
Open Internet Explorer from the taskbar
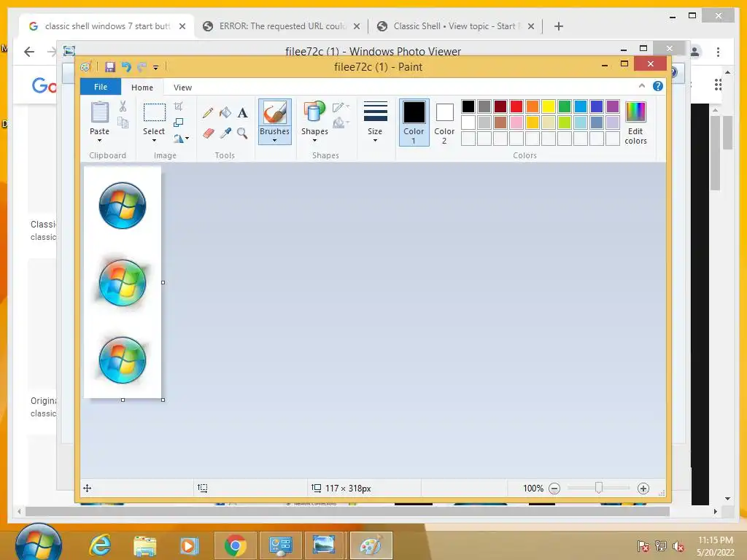100,545
